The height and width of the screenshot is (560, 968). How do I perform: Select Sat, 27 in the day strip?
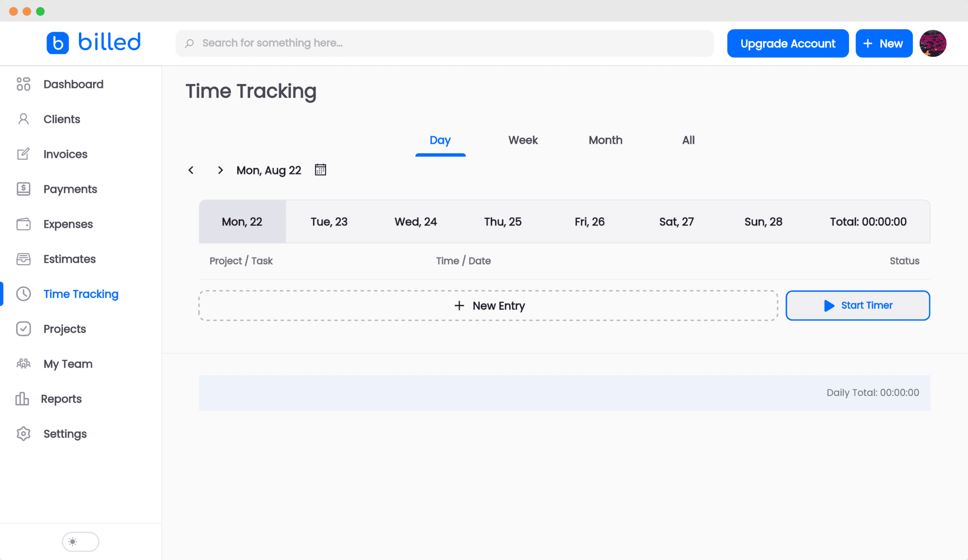pyautogui.click(x=676, y=221)
